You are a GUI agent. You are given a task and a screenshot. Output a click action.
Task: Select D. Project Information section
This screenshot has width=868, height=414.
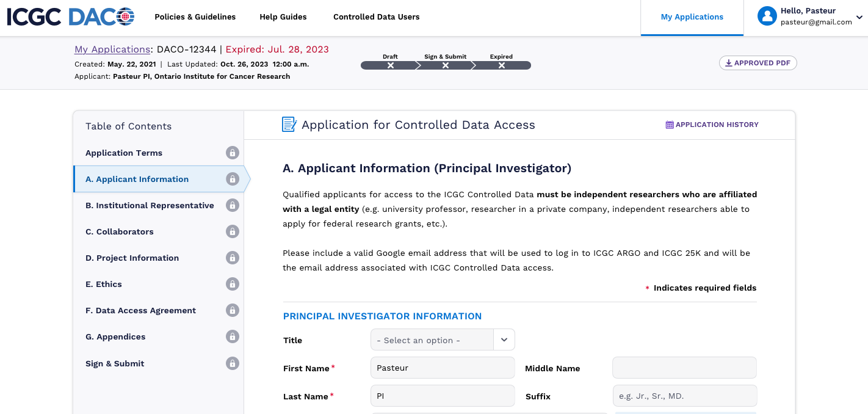[132, 258]
